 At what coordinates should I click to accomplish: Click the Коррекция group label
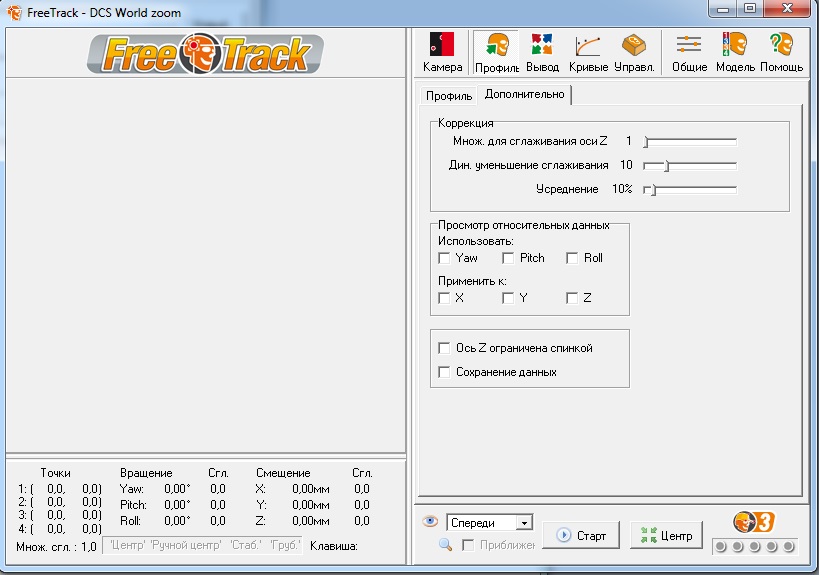point(465,123)
